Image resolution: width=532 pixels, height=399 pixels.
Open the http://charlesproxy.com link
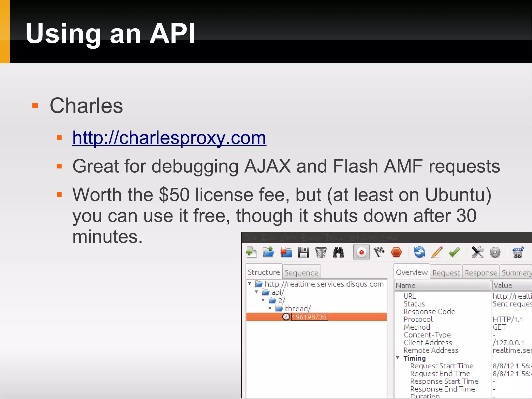tap(169, 138)
